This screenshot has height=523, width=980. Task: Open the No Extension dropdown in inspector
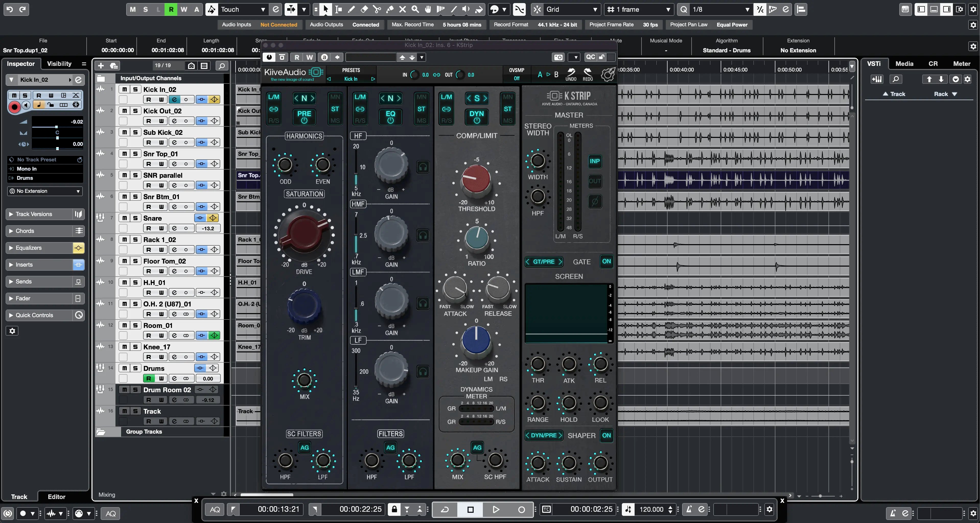click(45, 191)
